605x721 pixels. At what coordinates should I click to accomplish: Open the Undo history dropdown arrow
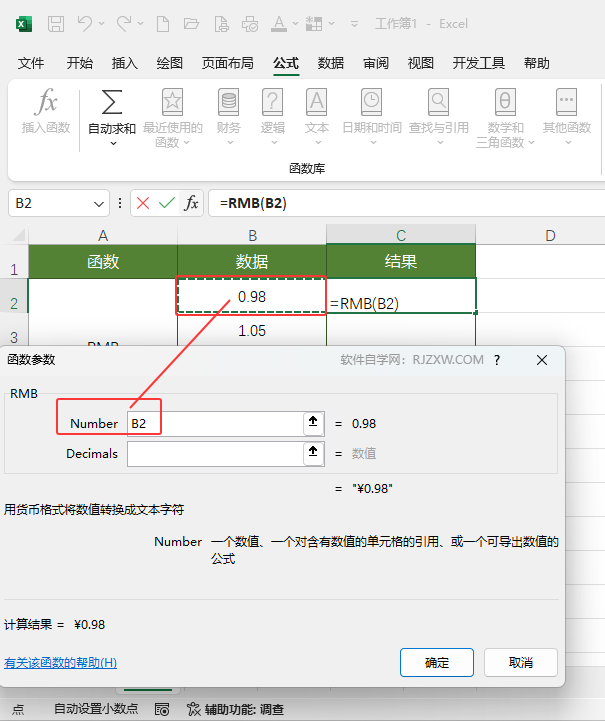[102, 23]
